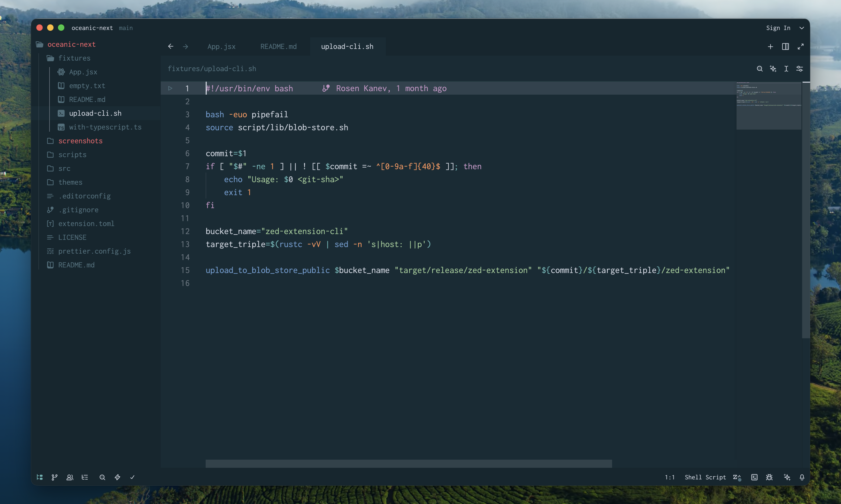Image resolution: width=841 pixels, height=504 pixels.
Task: Toggle the project panel icon in status bar
Action: tap(40, 477)
